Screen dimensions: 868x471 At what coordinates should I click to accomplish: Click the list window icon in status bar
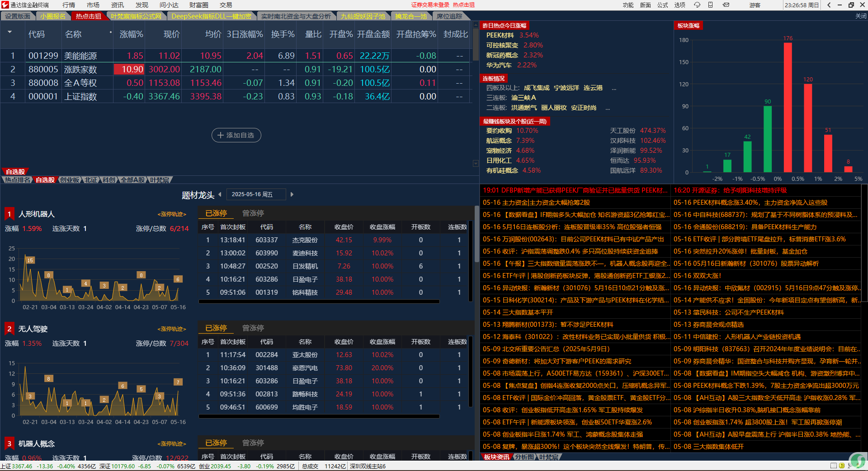(x=834, y=466)
